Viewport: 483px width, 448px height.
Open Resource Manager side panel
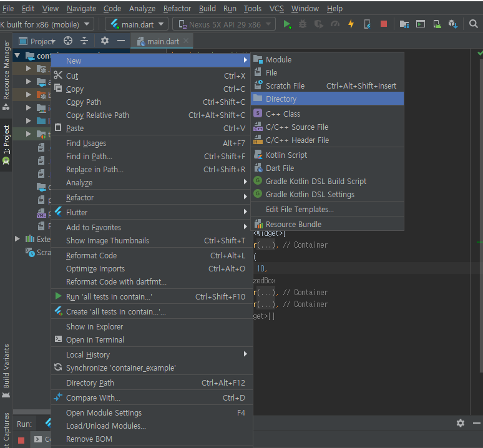coord(6,75)
